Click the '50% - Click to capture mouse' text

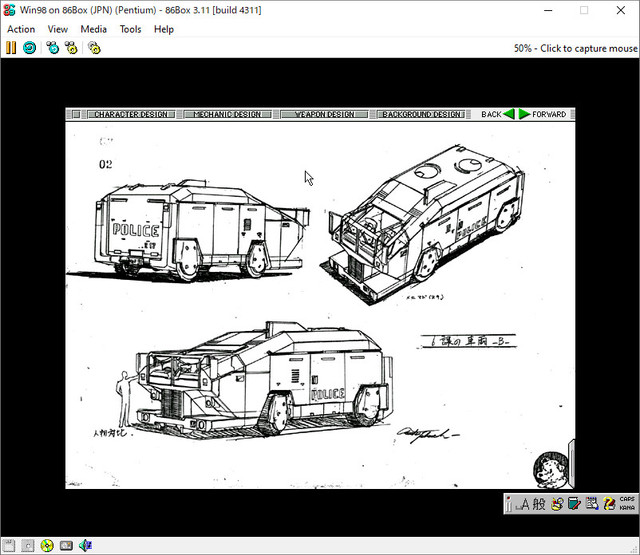[x=575, y=49]
